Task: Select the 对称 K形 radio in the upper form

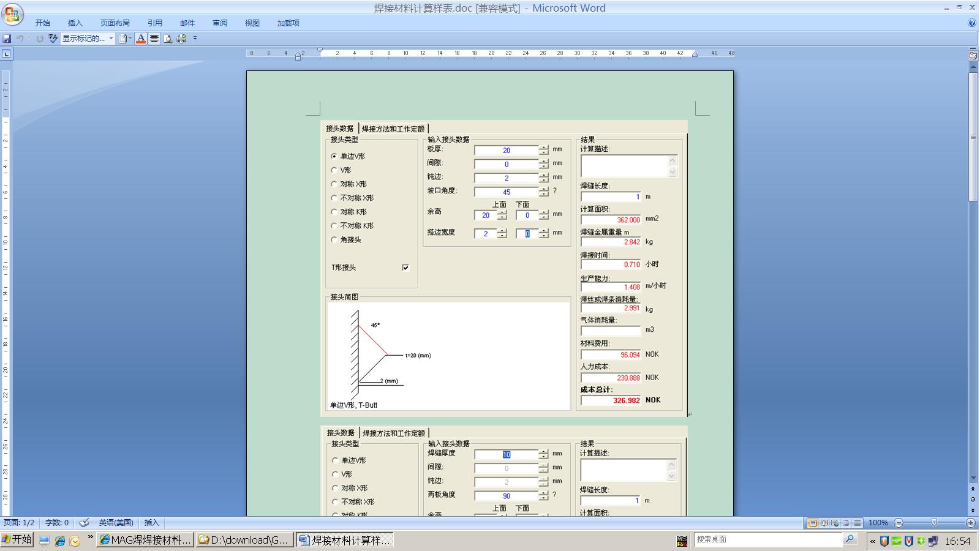Action: [334, 212]
